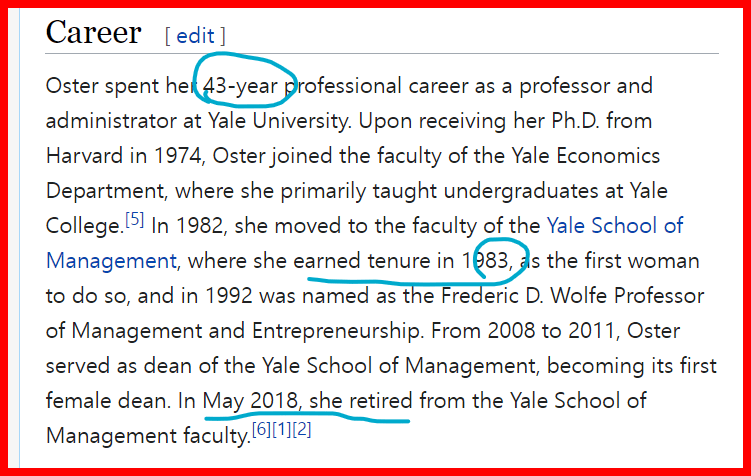Click the underlined "May 2018" text
Image resolution: width=751 pixels, height=476 pixels.
click(250, 402)
